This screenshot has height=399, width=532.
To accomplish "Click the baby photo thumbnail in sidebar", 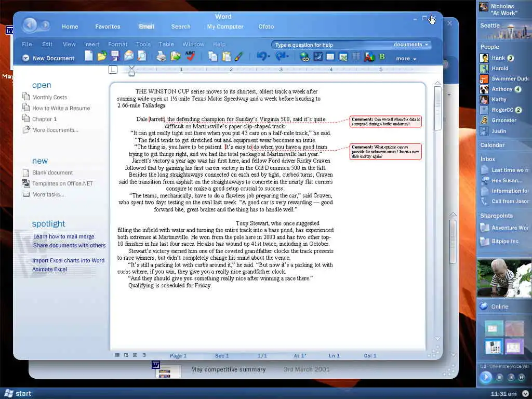I will point(504,278).
